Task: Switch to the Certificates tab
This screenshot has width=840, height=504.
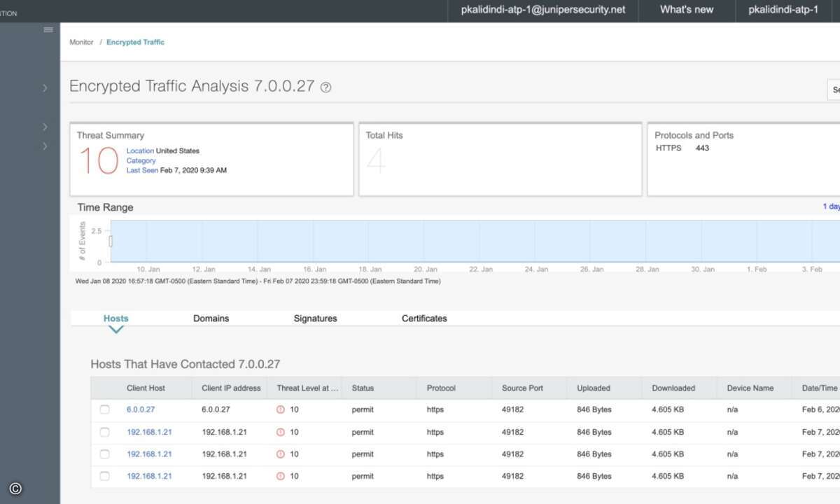Action: click(424, 318)
